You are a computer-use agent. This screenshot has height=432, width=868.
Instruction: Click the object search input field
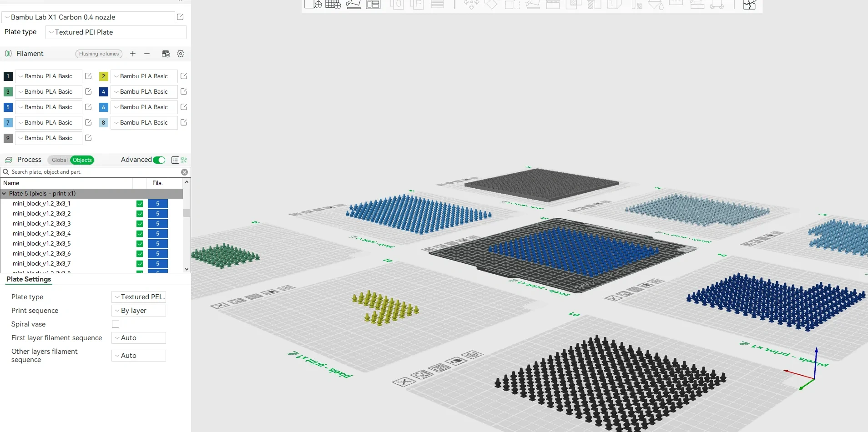91,172
